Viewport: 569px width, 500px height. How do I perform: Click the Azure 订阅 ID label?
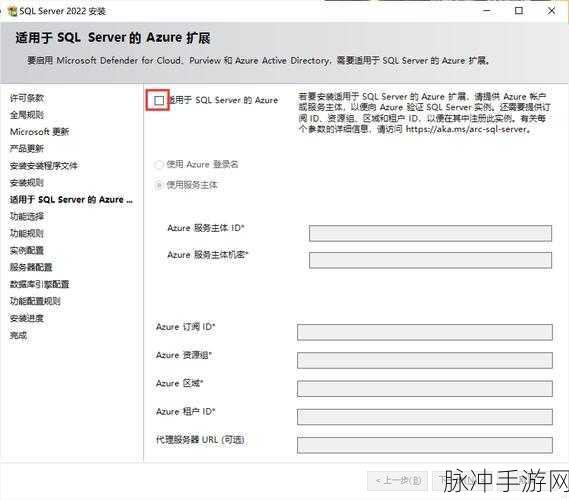(186, 327)
